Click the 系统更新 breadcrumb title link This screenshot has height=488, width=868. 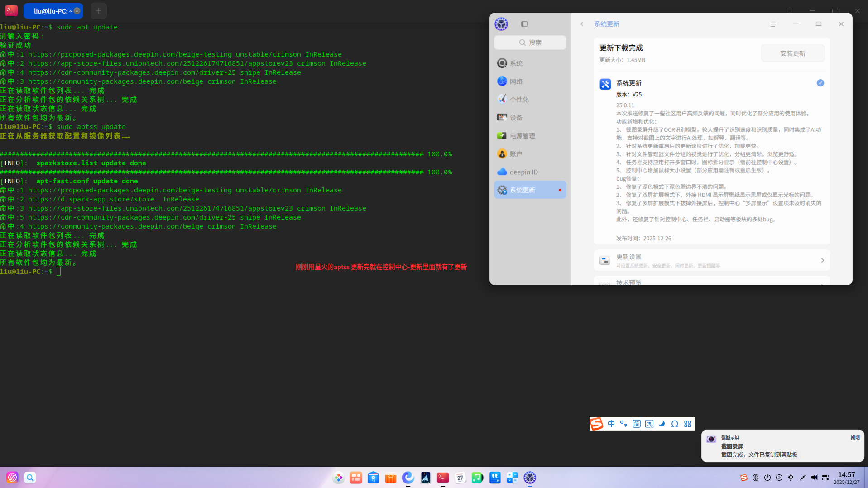606,24
